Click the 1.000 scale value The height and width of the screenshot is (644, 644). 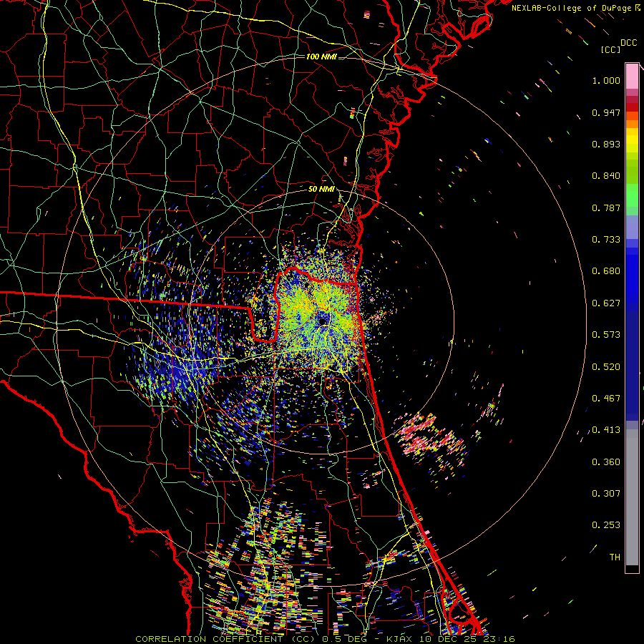coord(606,80)
